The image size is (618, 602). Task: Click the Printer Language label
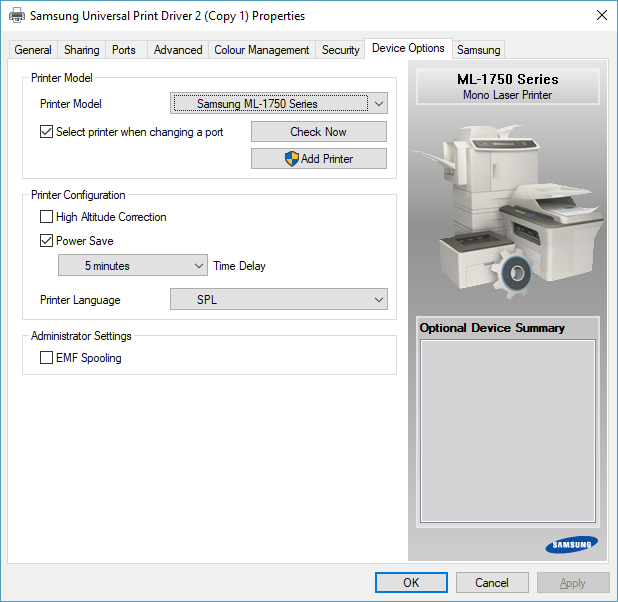pyautogui.click(x=80, y=300)
